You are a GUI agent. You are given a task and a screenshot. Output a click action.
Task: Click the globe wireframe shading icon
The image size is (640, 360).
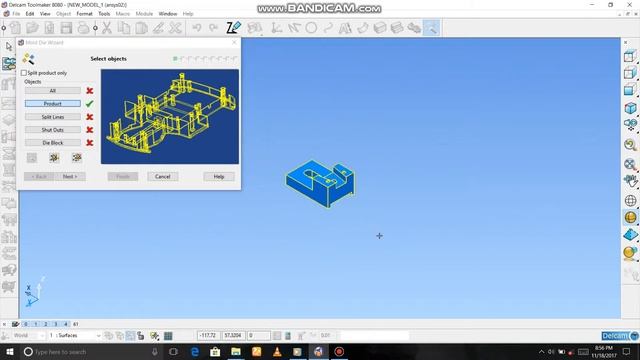(630, 200)
